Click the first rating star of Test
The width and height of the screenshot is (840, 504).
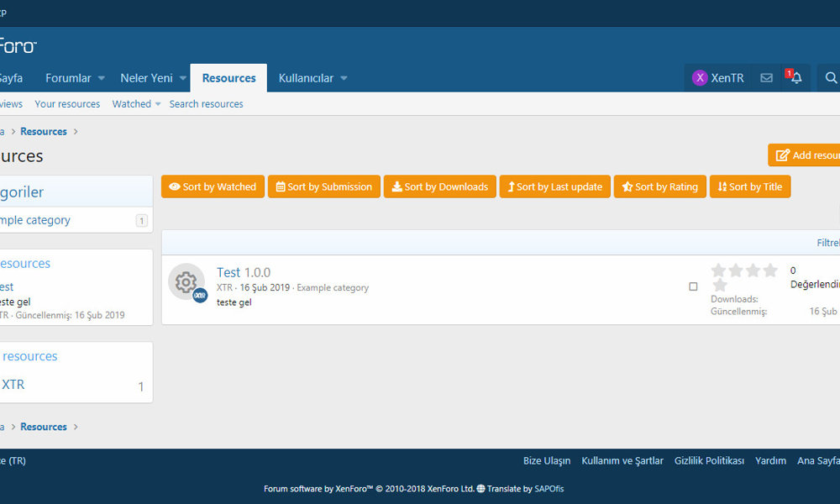pyautogui.click(x=718, y=270)
